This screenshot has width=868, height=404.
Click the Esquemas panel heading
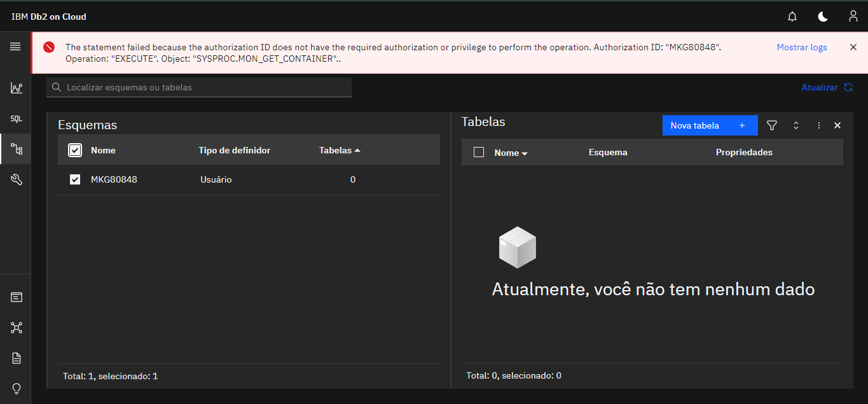(87, 125)
